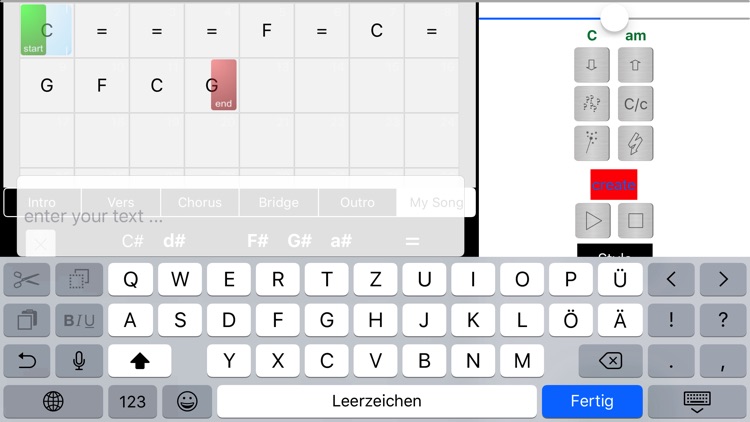Screen dimensions: 750x422
Task: Stop playback with the square button
Action: (x=635, y=221)
